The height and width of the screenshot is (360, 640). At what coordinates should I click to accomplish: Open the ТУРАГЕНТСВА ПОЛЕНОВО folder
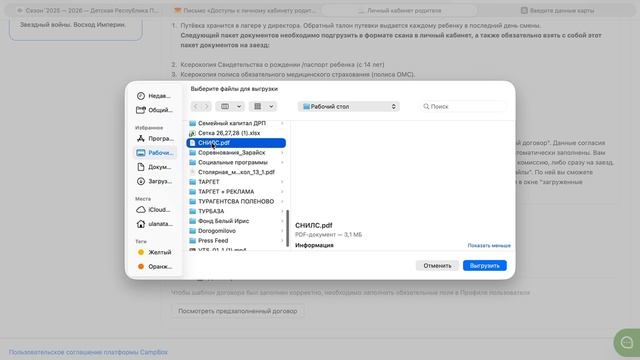click(x=236, y=202)
